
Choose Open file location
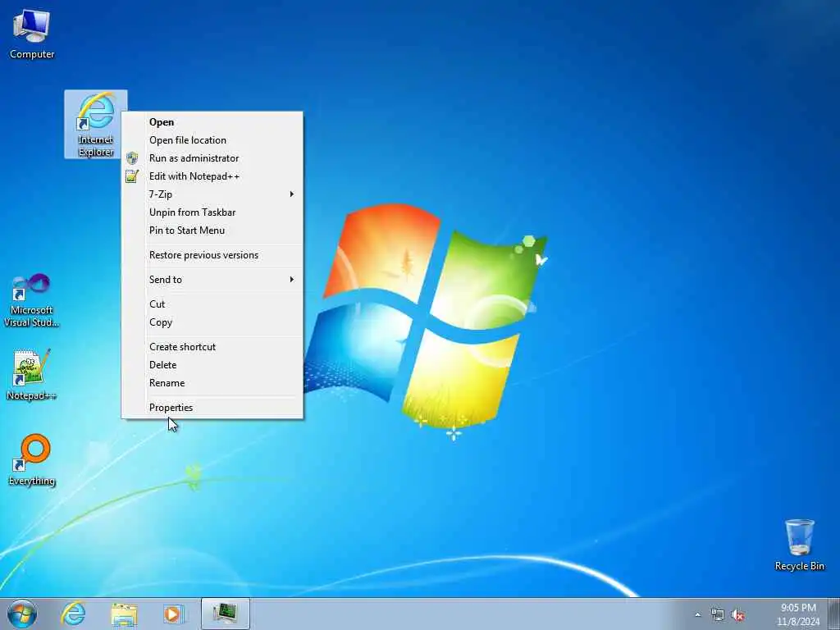click(212, 140)
